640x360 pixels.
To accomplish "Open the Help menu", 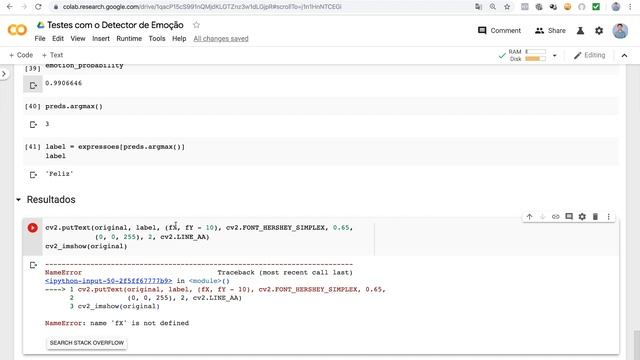I will [x=179, y=38].
